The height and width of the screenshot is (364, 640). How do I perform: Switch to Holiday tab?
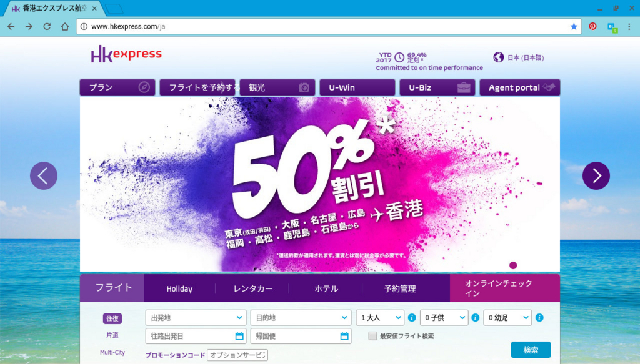[x=179, y=288]
